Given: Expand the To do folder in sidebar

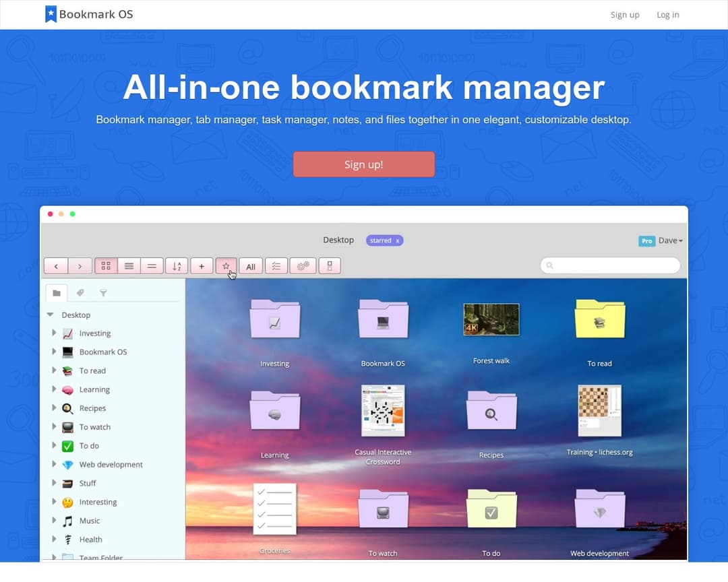Looking at the screenshot, I should click(54, 445).
